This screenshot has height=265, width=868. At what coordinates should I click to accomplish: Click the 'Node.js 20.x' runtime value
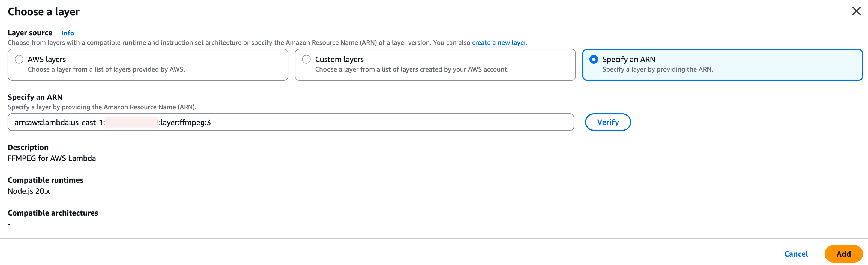point(29,191)
